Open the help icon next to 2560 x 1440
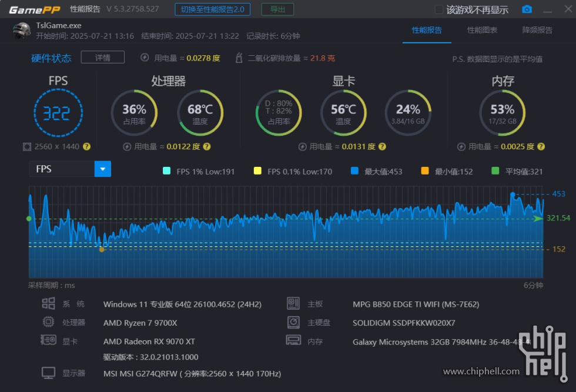 [x=87, y=146]
